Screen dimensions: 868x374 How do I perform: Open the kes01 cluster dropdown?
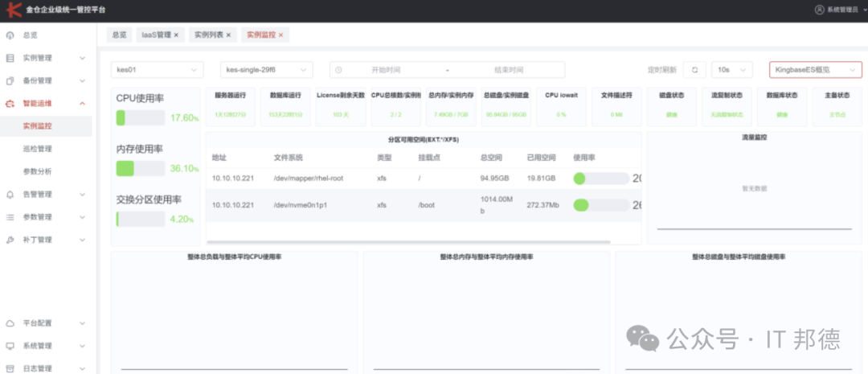158,70
